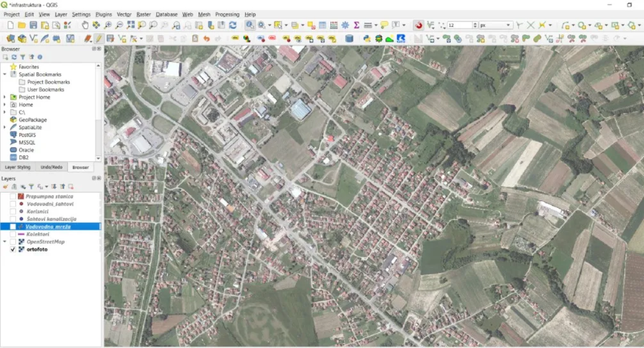The width and height of the screenshot is (644, 348).
Task: Open the Statistical Summary sigma icon
Action: tap(357, 25)
